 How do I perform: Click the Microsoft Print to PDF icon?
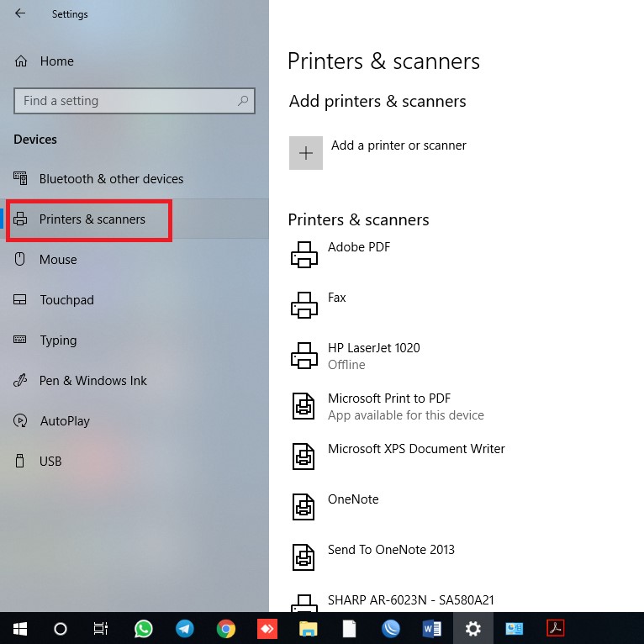[x=304, y=406]
